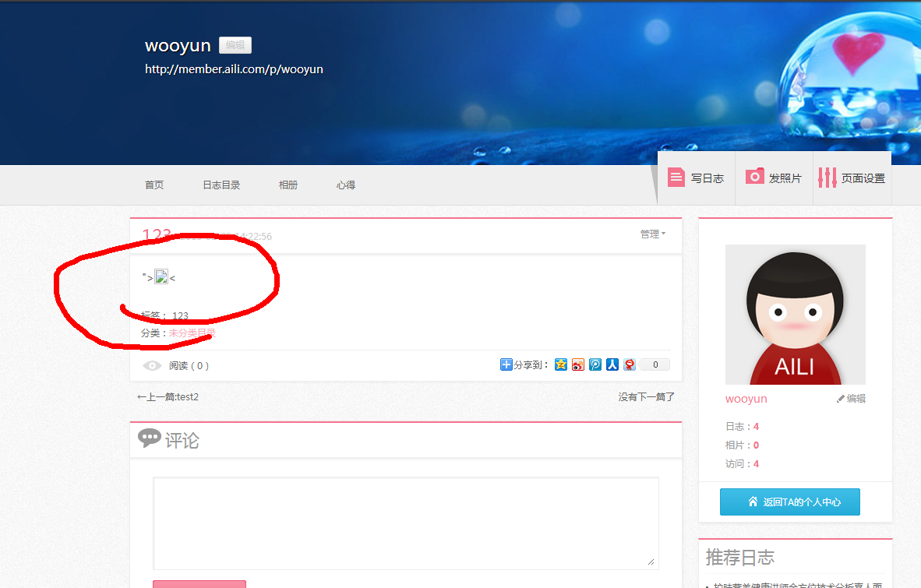Go to previous post 上一篇:test2
The width and height of the screenshot is (921, 588).
click(x=168, y=397)
